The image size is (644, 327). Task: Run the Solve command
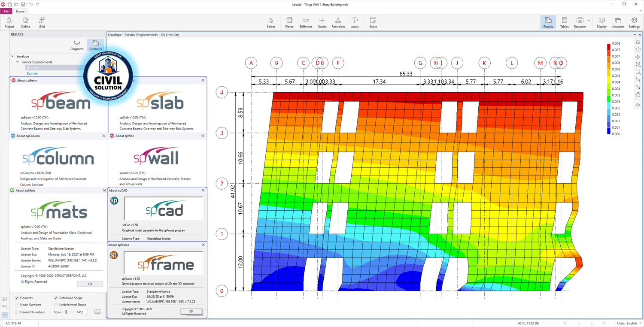coord(373,22)
